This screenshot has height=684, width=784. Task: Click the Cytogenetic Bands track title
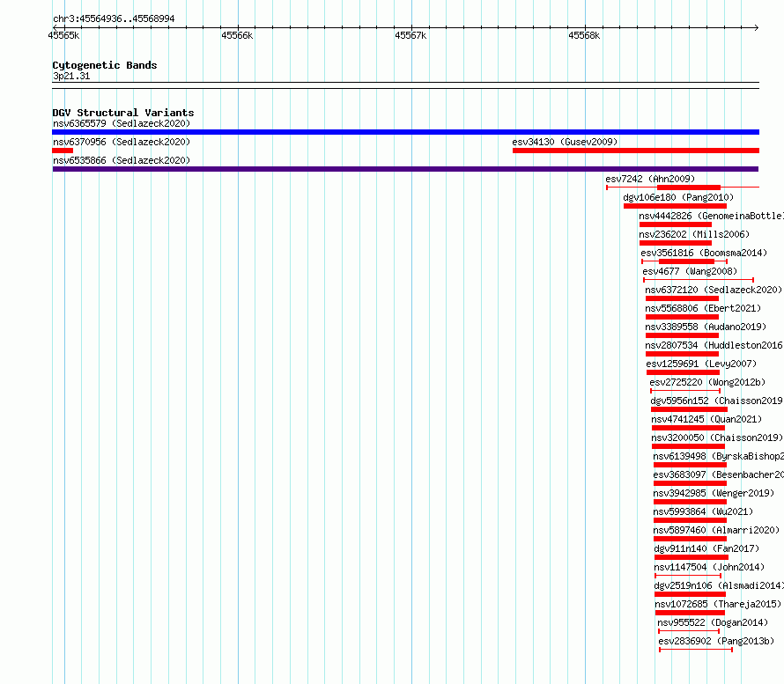pyautogui.click(x=105, y=65)
